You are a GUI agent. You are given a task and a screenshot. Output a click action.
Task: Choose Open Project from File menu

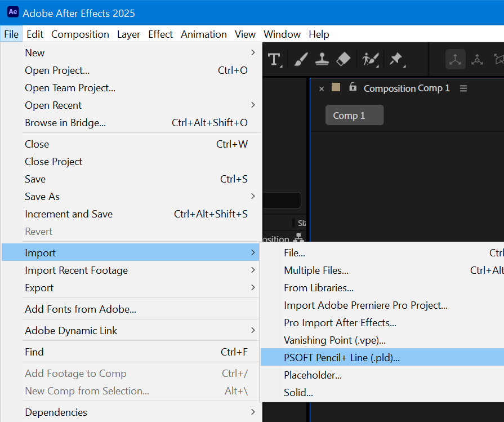(x=131, y=70)
